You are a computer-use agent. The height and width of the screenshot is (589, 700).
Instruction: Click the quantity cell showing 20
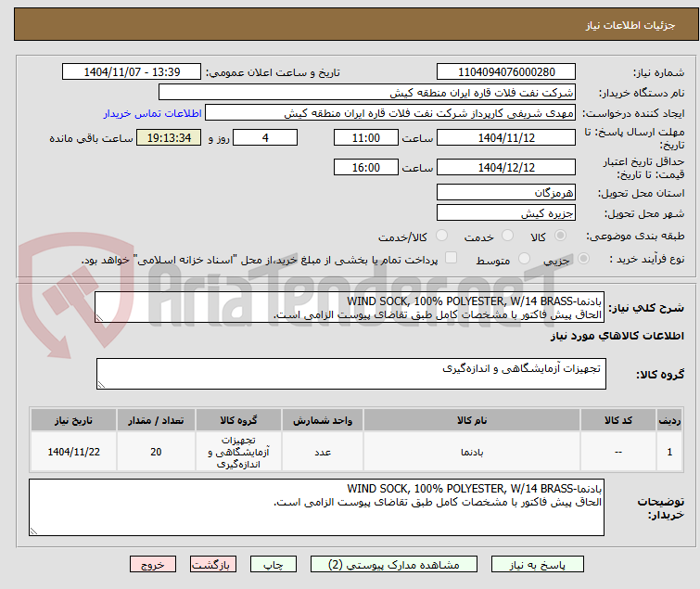tap(156, 452)
